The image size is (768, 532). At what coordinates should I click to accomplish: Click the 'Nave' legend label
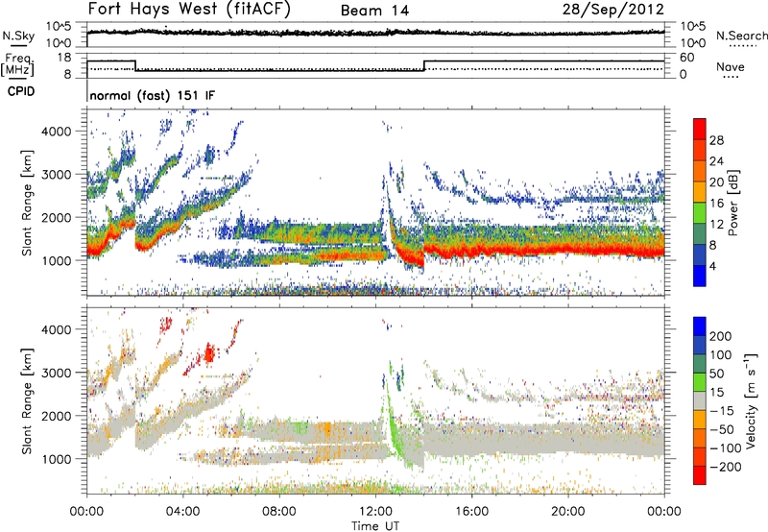731,67
